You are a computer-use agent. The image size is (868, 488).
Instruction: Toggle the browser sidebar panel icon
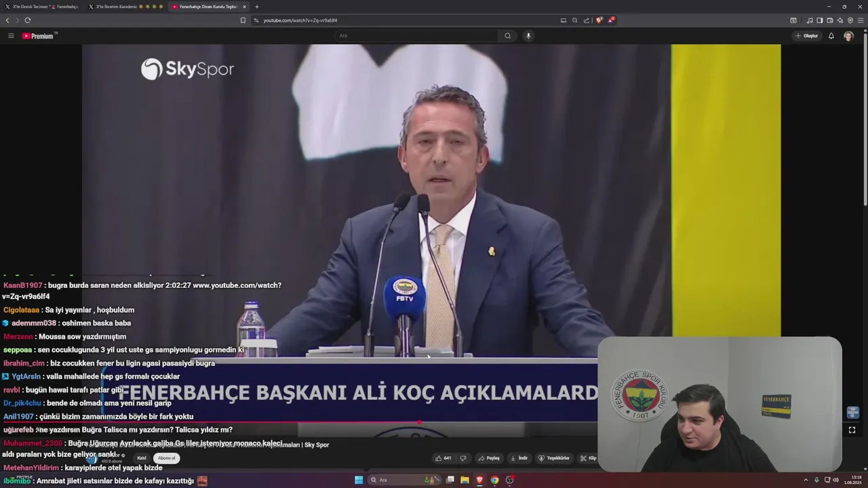point(820,20)
